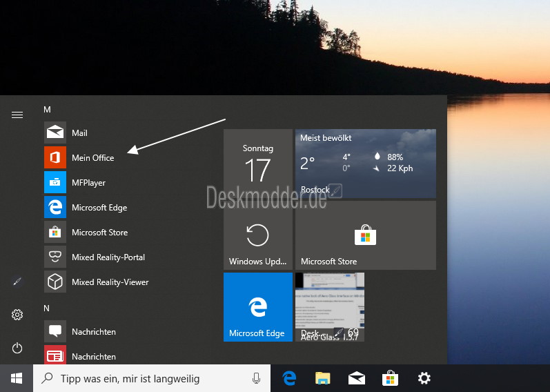Click the 22 Kph wind value
The image size is (550, 392).
click(x=400, y=168)
